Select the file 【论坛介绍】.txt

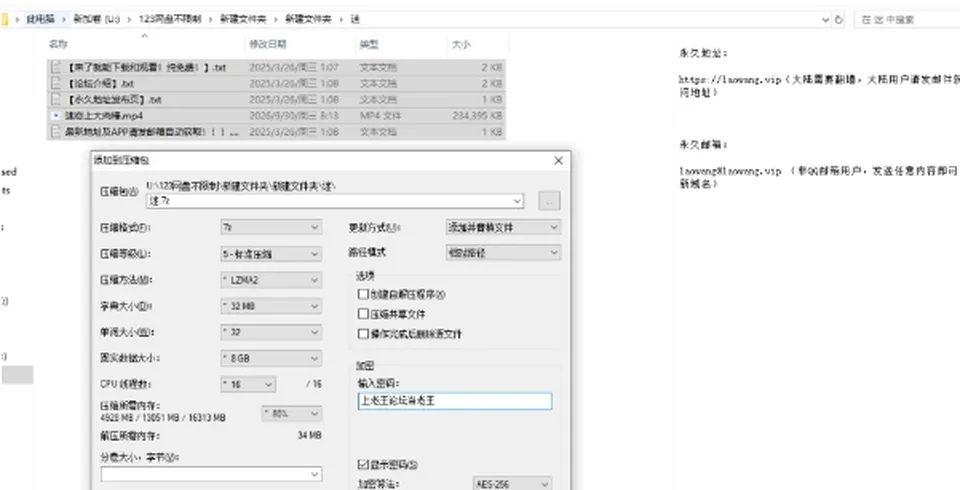(100, 83)
